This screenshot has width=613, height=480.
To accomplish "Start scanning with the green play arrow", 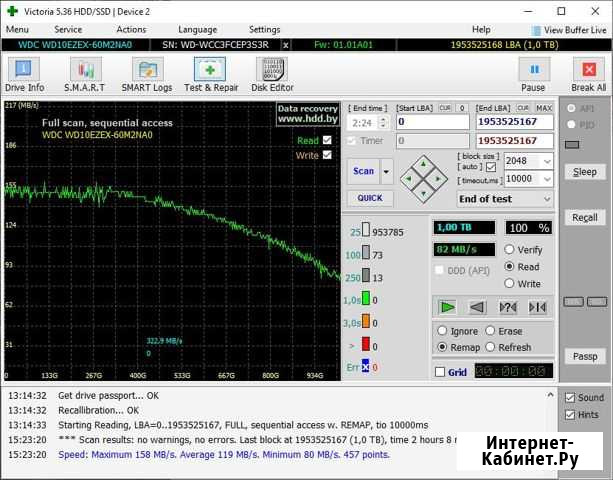I will tap(447, 308).
